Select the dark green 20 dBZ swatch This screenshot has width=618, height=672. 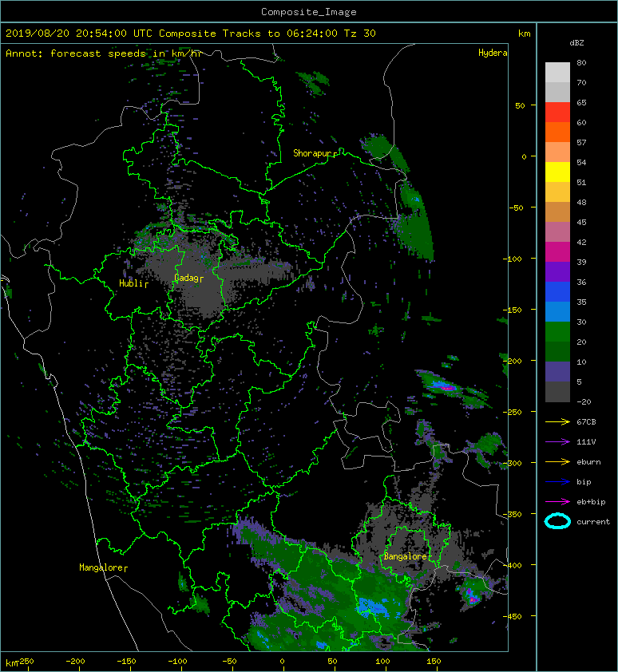click(557, 351)
